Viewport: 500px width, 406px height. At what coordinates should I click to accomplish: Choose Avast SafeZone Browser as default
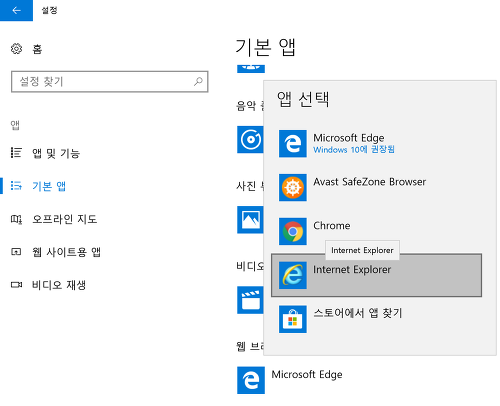point(376,187)
